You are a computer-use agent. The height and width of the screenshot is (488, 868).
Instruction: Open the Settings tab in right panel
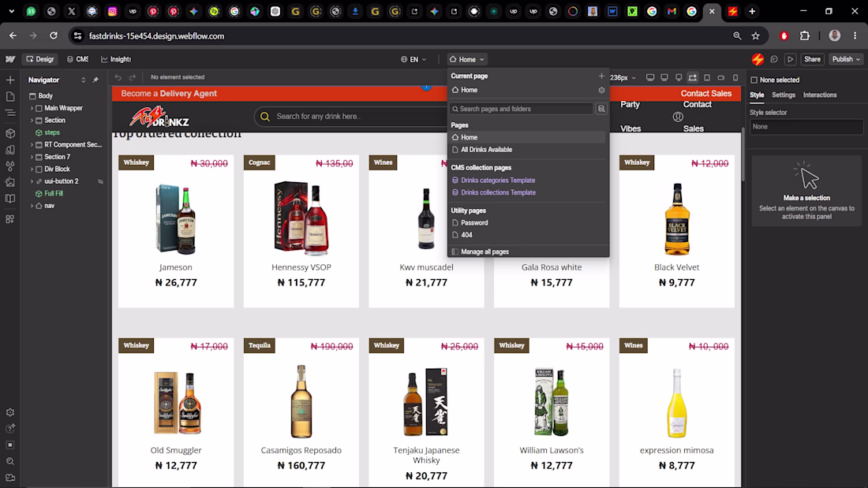pyautogui.click(x=784, y=95)
